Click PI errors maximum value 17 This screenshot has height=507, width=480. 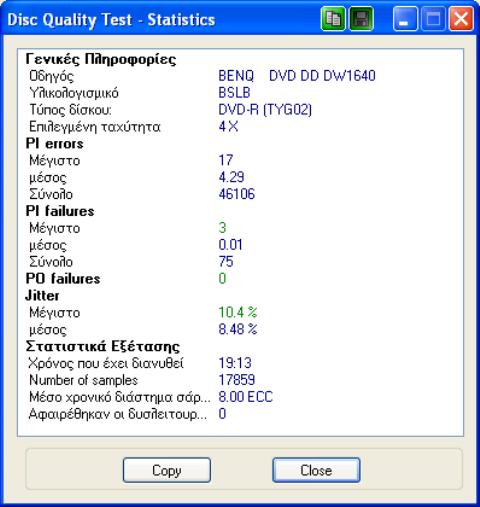point(226,160)
